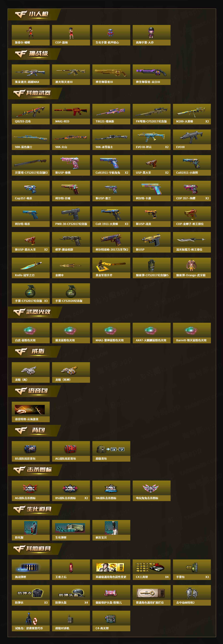Click the 神圣爆裂者-末日III label
Image resolution: width=223 pixels, height=644 pixels.
click(x=148, y=82)
